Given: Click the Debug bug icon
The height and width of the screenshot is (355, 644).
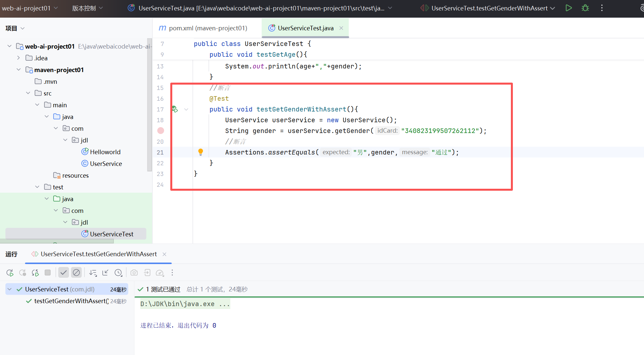Looking at the screenshot, I should coord(585,8).
